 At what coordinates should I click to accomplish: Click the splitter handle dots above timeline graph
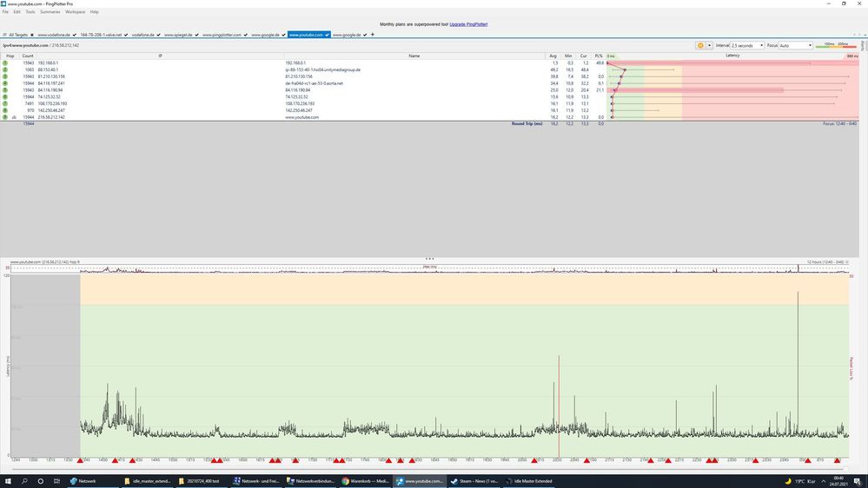pos(429,259)
